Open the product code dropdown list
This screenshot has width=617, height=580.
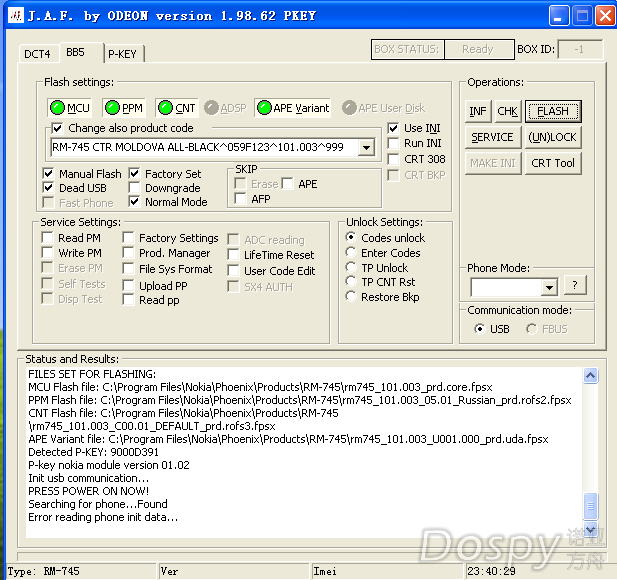(366, 148)
